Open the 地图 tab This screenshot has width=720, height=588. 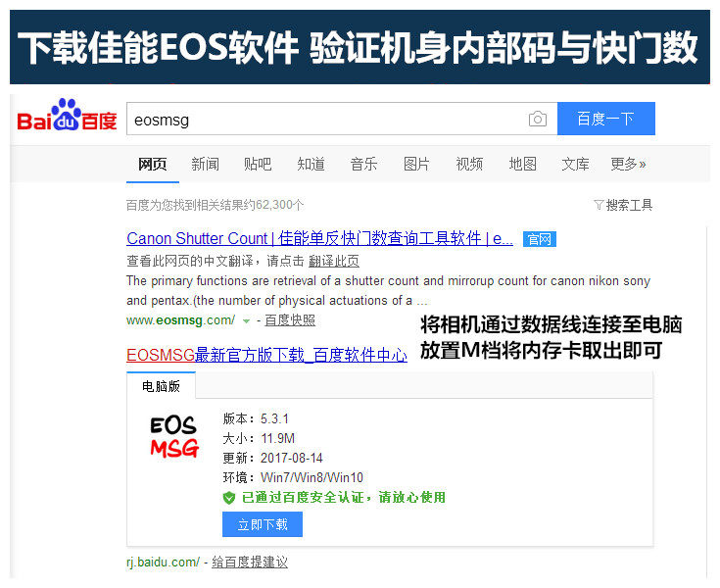point(522,164)
